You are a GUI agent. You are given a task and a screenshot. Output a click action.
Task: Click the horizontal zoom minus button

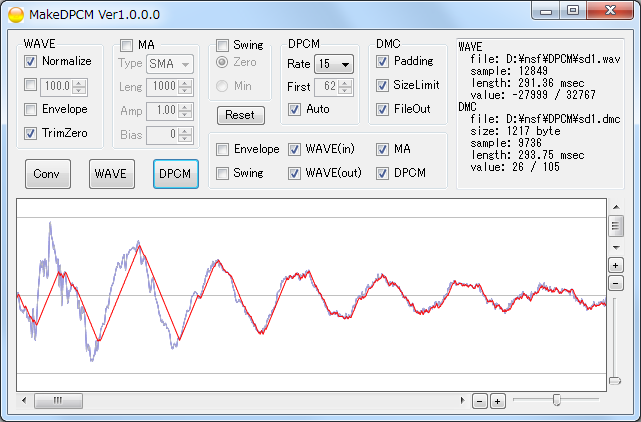coord(480,401)
